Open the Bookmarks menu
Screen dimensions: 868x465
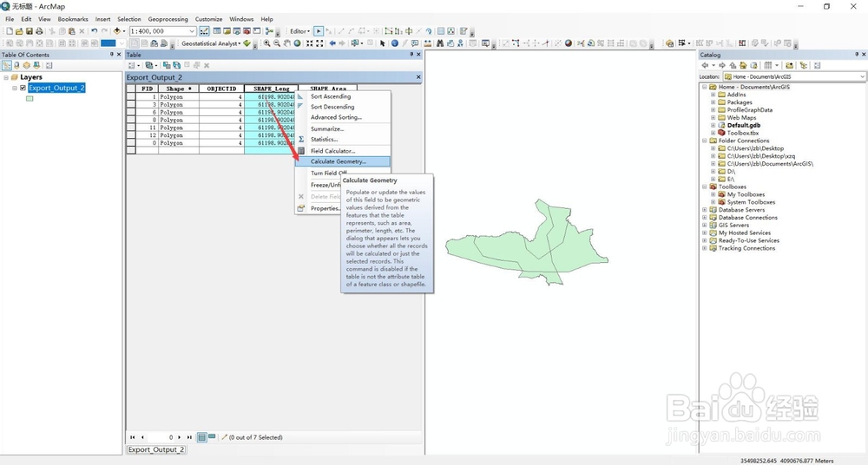[73, 19]
